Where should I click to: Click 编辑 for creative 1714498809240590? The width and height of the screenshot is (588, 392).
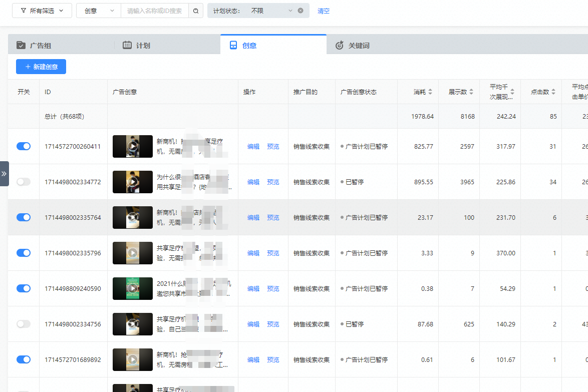pos(253,288)
